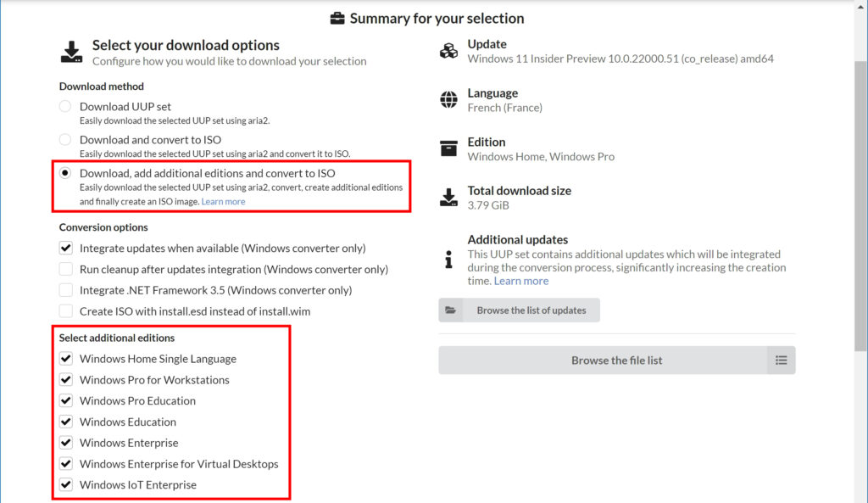Click the briefcase icon beside Summary heading
The height and width of the screenshot is (503, 868).
337,19
